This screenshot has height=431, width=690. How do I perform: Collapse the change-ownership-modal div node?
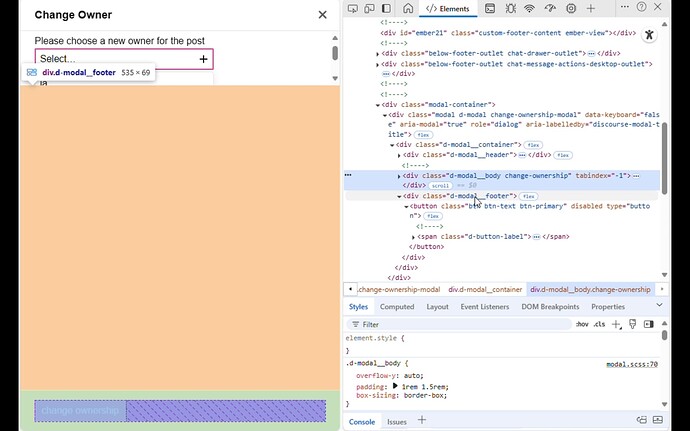(x=385, y=115)
